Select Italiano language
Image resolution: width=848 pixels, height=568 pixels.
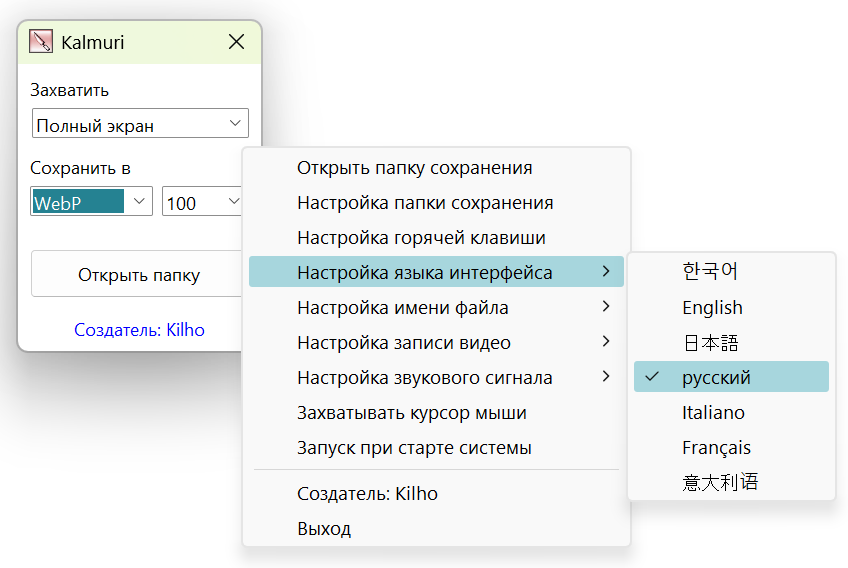731,412
